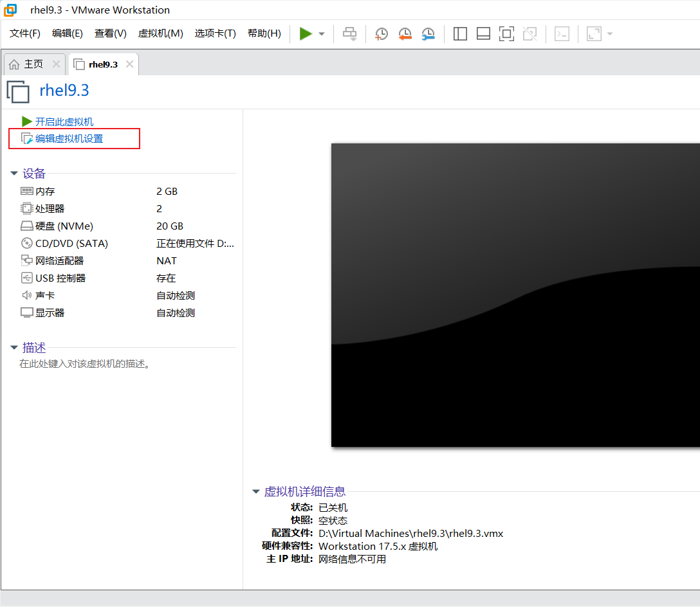The image size is (700, 607).
Task: Click the speaker icon beside 声卡
Action: 27,295
